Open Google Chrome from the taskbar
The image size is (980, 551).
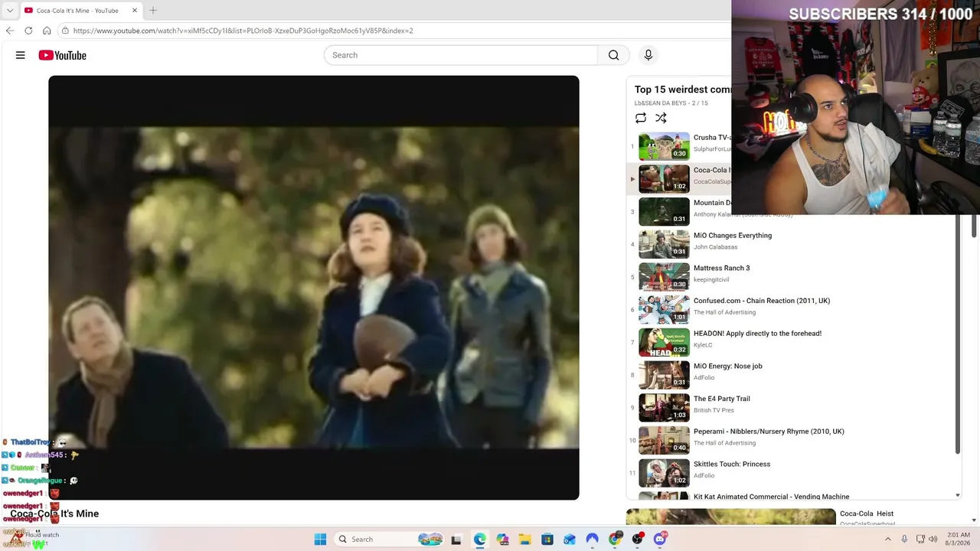tap(615, 540)
